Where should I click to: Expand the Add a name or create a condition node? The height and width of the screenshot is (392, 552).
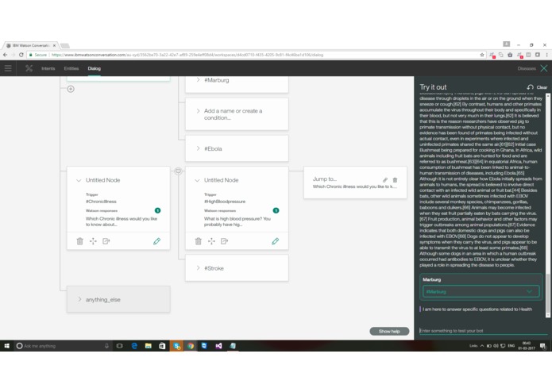click(199, 111)
